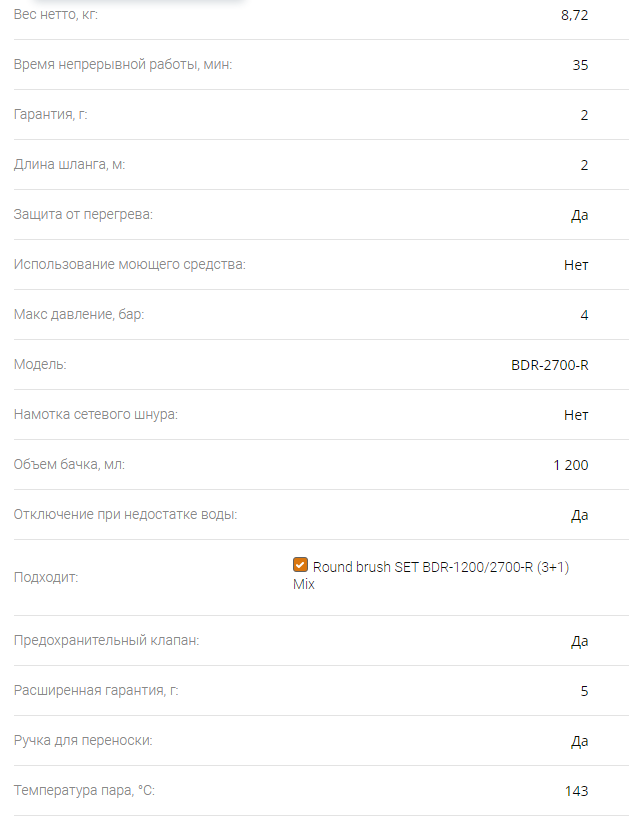Select the Защита от перегрева Да value
This screenshot has height=817, width=629.
(x=579, y=215)
